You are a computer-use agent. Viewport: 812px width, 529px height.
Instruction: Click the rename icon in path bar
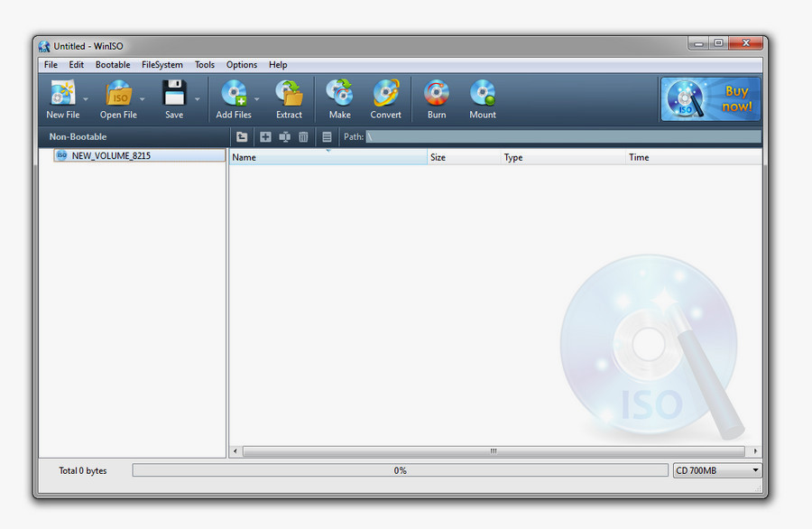pyautogui.click(x=284, y=137)
